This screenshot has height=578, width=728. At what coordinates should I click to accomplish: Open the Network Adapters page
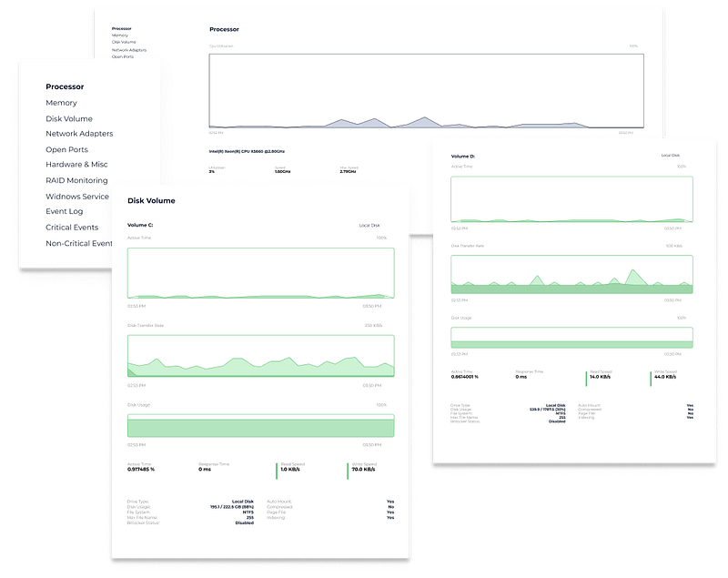80,134
